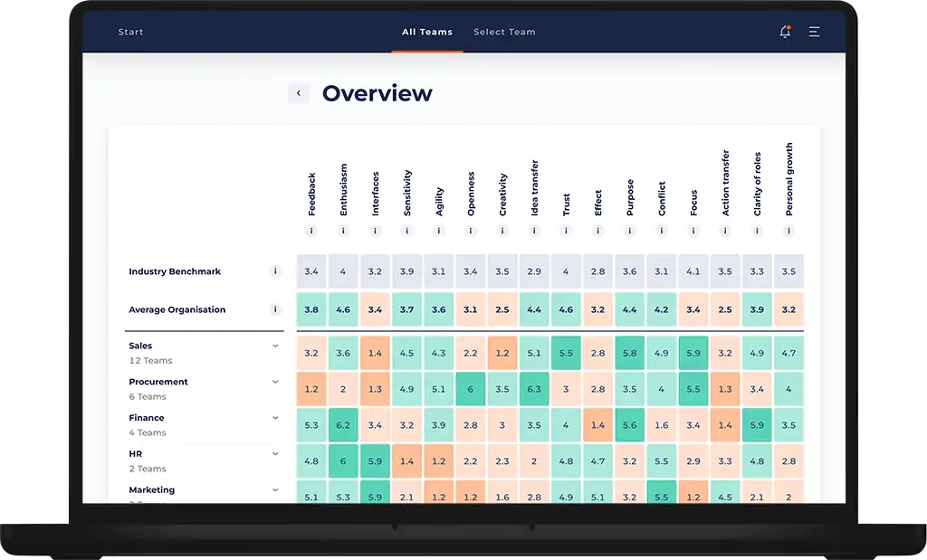Show info for Personal growth column
This screenshot has width=927, height=560.
(788, 231)
